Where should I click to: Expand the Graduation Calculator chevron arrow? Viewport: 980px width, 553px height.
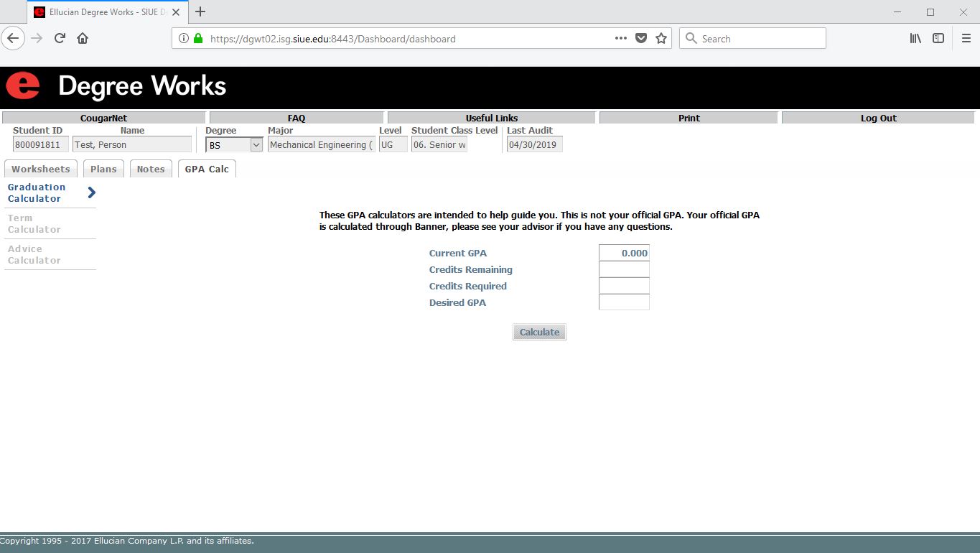point(91,192)
